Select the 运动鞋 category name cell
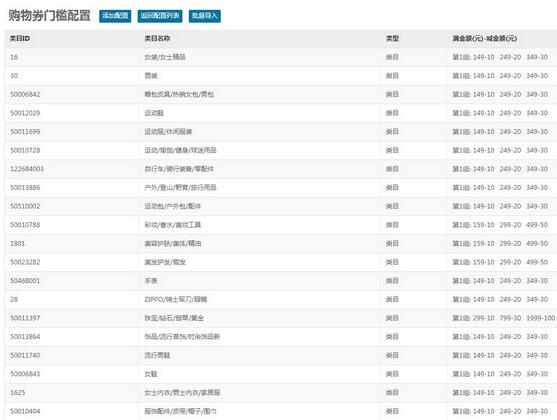 tap(154, 113)
